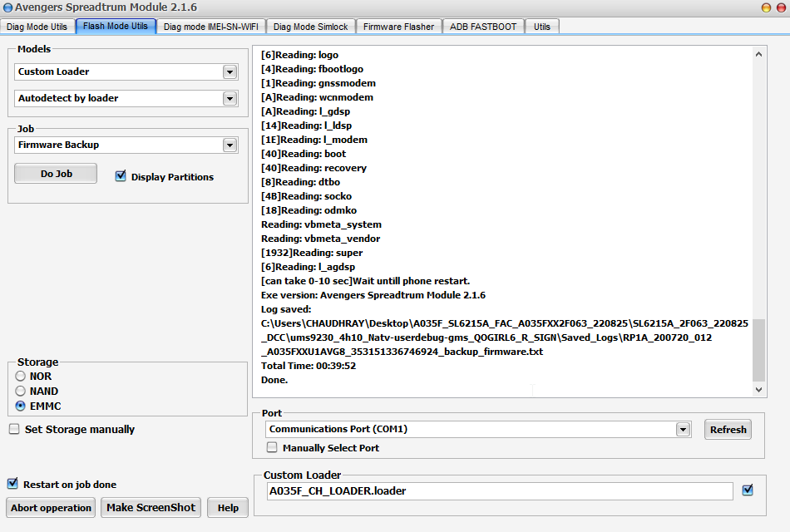
Task: Expand the Communications Port COM1 dropdown
Action: tap(684, 430)
